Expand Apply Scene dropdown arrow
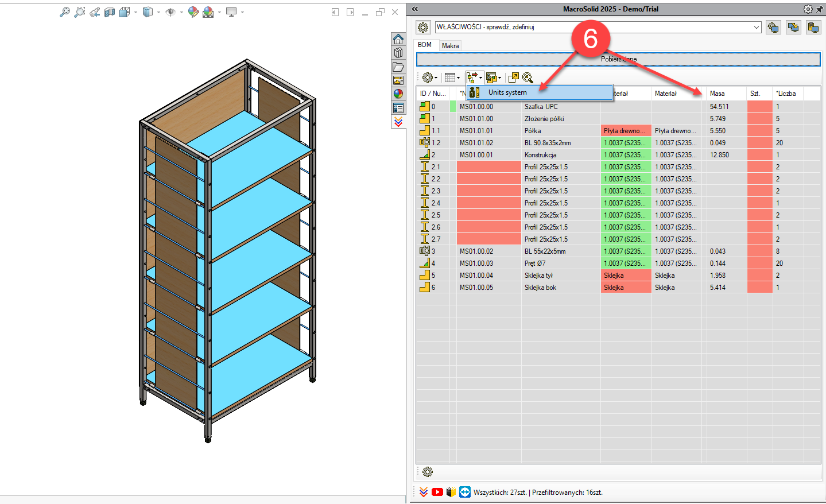Screen dimensions: 826x504 click(x=219, y=12)
